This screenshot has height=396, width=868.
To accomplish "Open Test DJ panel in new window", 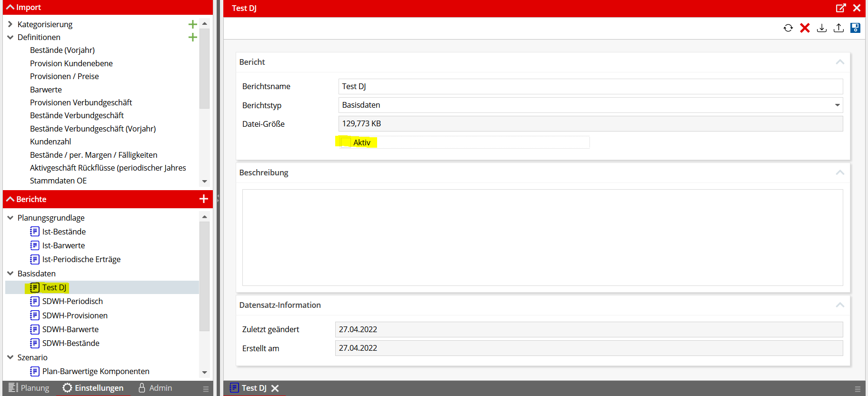I will 841,8.
